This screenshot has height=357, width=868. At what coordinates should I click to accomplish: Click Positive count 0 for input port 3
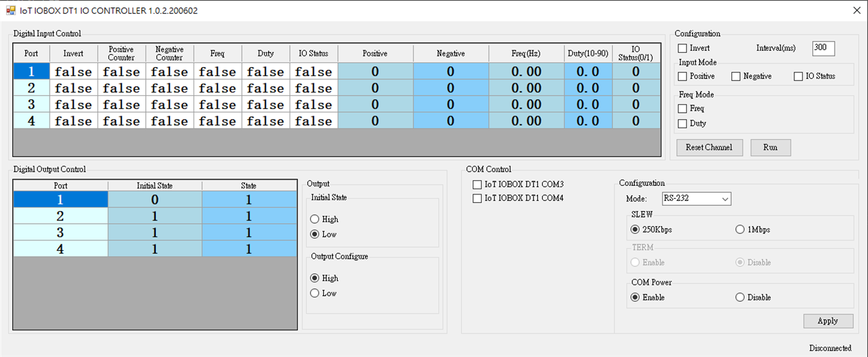click(x=375, y=104)
